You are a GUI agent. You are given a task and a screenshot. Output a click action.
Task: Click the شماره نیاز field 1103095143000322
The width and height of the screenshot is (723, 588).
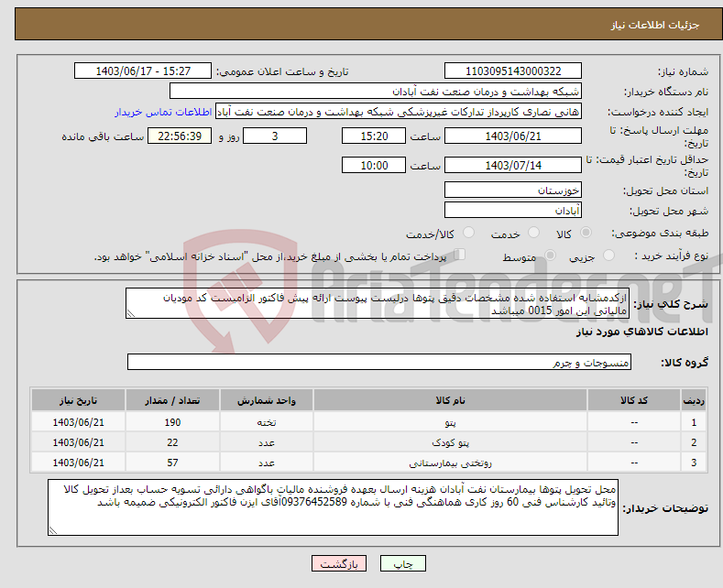click(x=513, y=71)
